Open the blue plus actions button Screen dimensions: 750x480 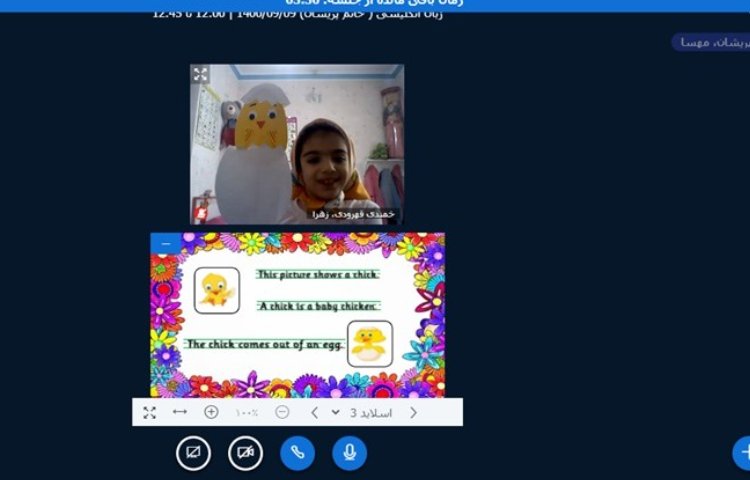pos(743,452)
